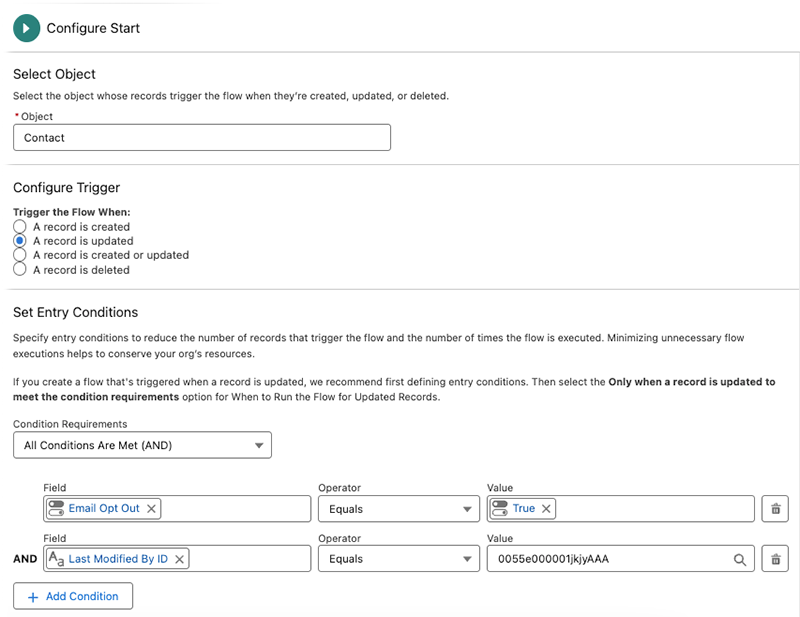Click the green Configure Start play icon

pos(26,28)
